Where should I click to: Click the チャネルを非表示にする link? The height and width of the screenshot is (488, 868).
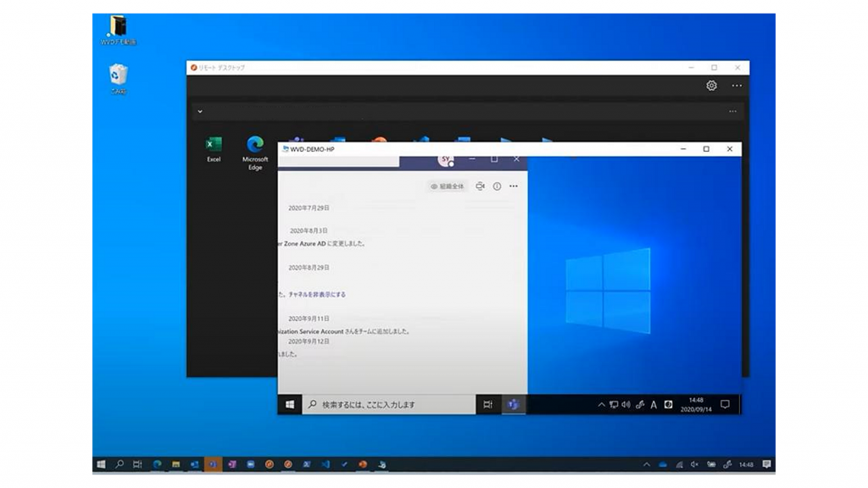click(317, 294)
